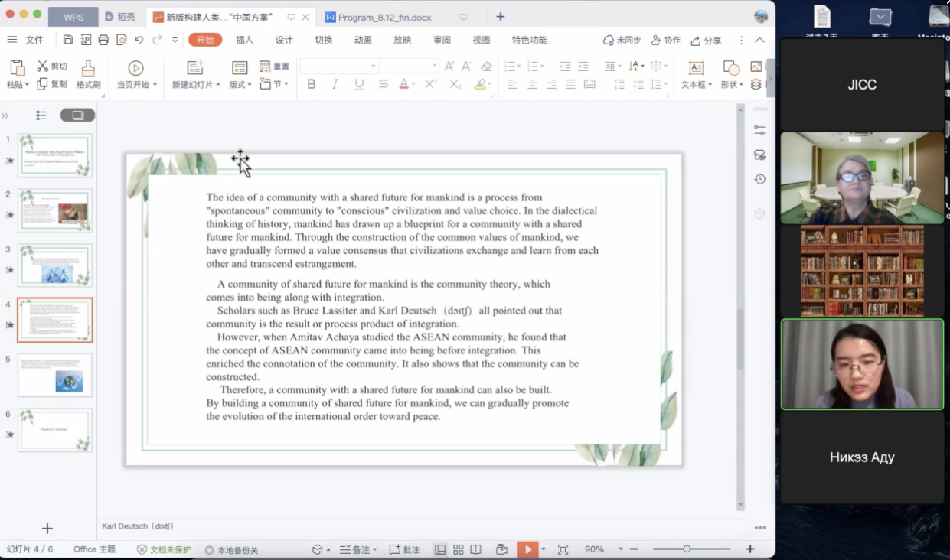Image resolution: width=950 pixels, height=560 pixels.
Task: Click the Notes (备注) button in status bar
Action: click(354, 549)
